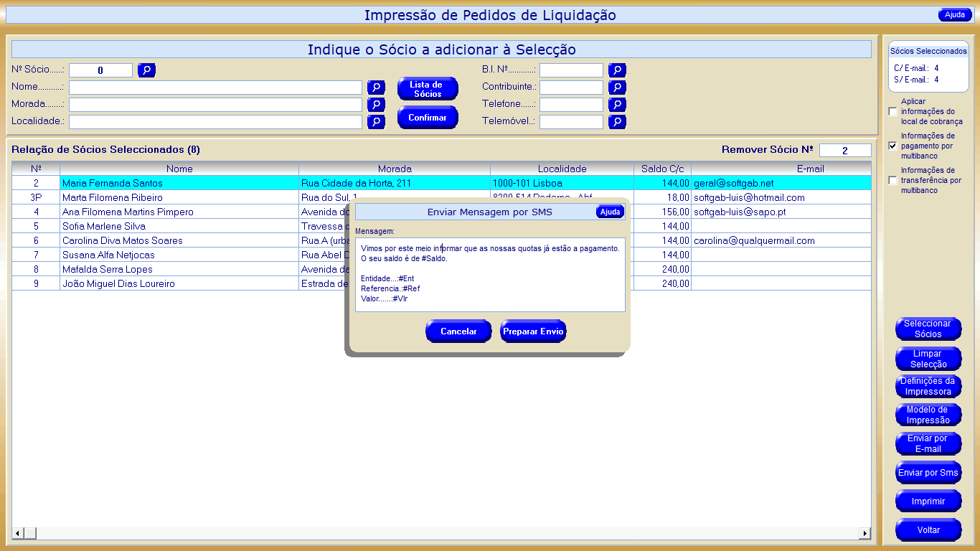This screenshot has width=980, height=551.
Task: Uncheck 'Informações de pagamento por multibanco'
Action: click(x=892, y=146)
